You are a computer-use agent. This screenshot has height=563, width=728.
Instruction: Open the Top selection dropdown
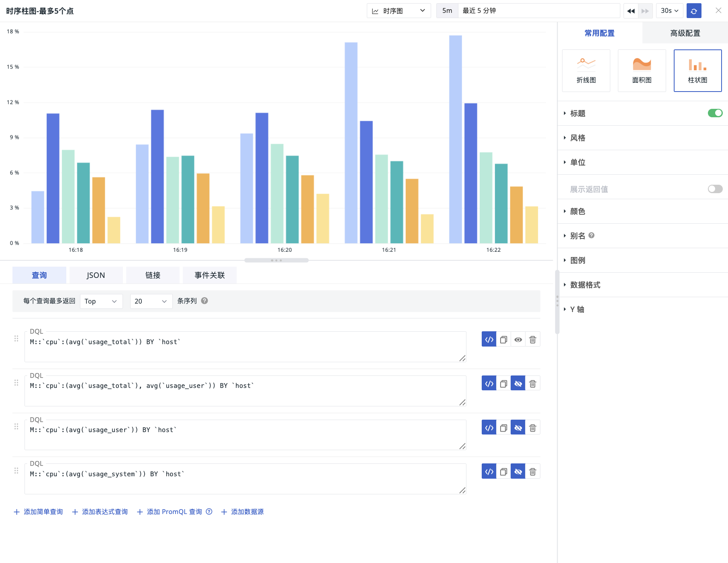pos(101,301)
